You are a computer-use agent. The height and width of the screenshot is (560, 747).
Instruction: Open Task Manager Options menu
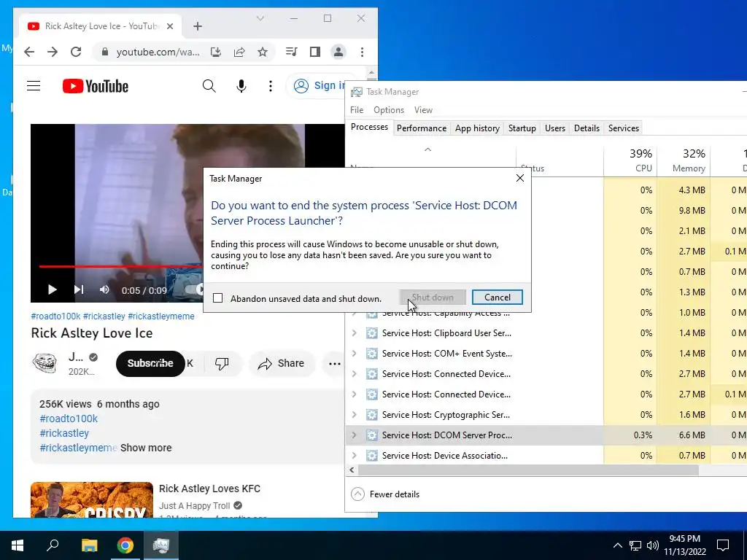coord(389,110)
